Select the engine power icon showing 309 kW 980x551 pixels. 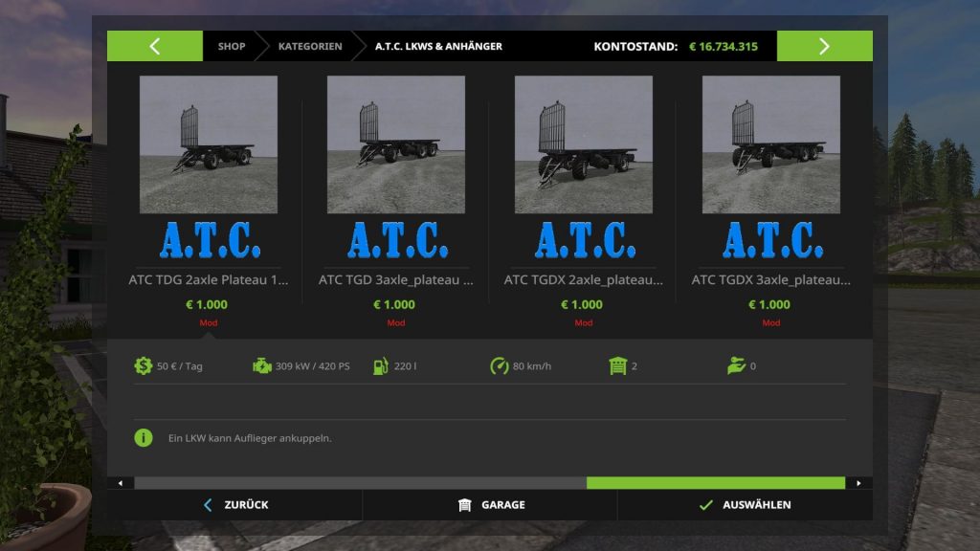[259, 364]
